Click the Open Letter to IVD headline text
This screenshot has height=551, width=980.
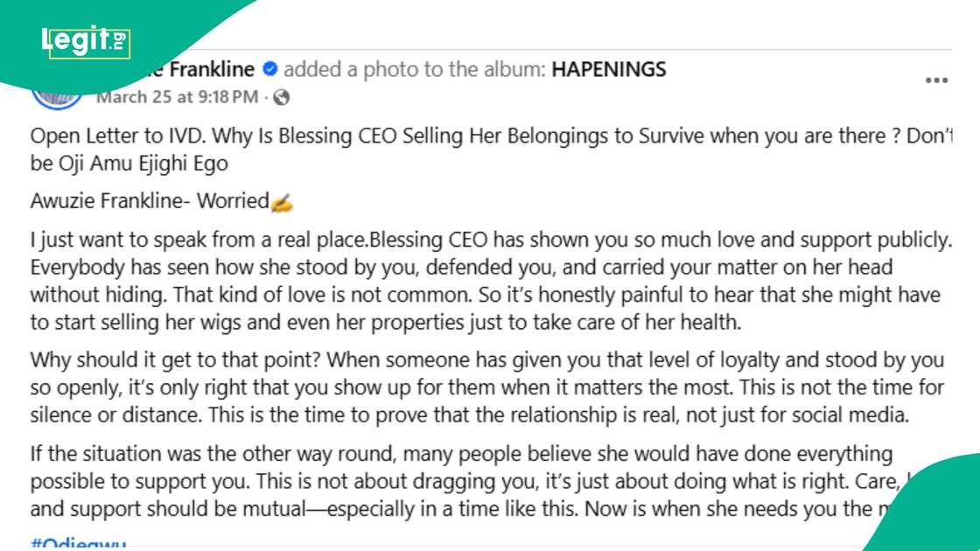coord(262,136)
